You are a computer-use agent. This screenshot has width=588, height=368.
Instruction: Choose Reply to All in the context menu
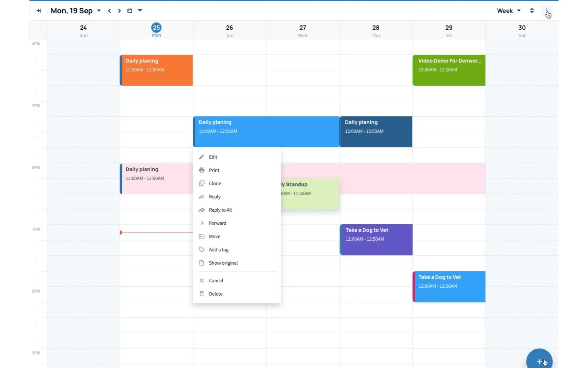click(237, 210)
